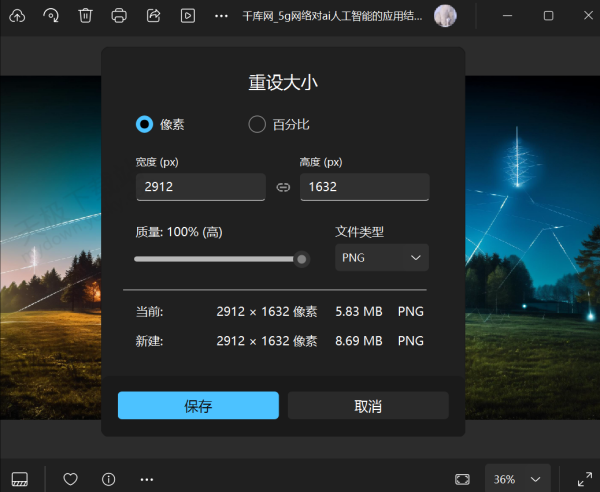600x492 pixels.
Task: Click the rotate image icon
Action: 51,16
